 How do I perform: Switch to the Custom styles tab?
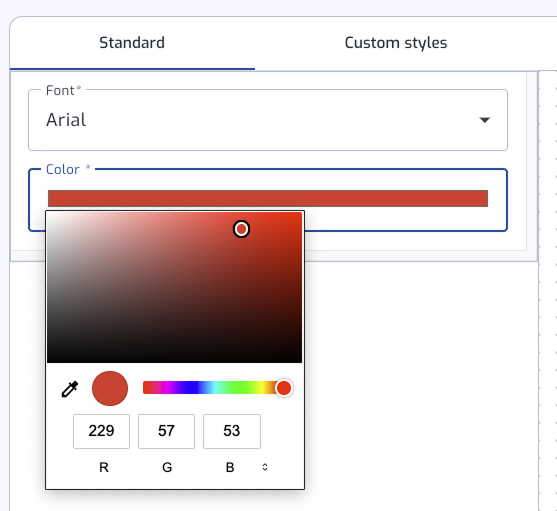pos(396,43)
